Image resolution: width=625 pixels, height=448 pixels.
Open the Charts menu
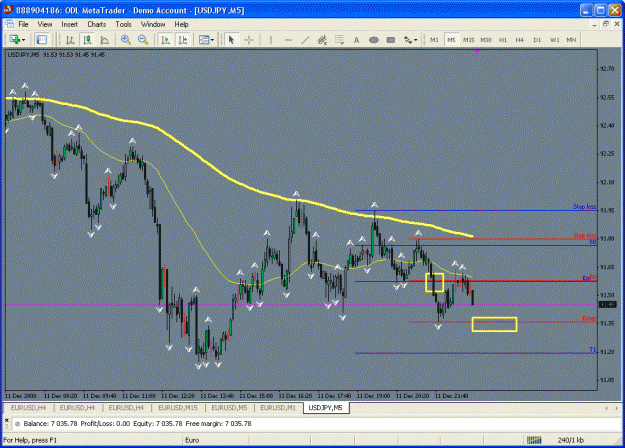tap(96, 24)
